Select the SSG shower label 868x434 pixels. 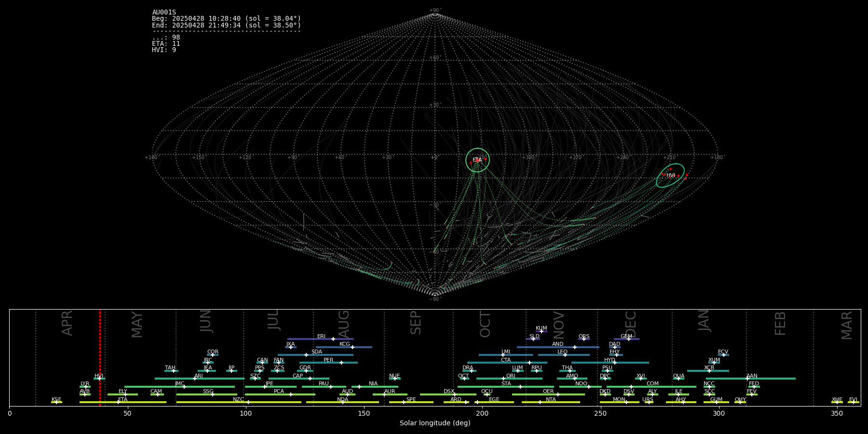208,392
